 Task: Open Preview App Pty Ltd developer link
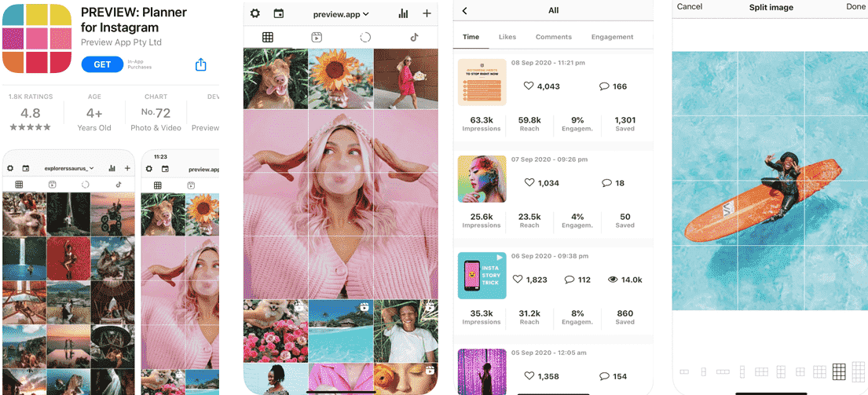[x=121, y=42]
